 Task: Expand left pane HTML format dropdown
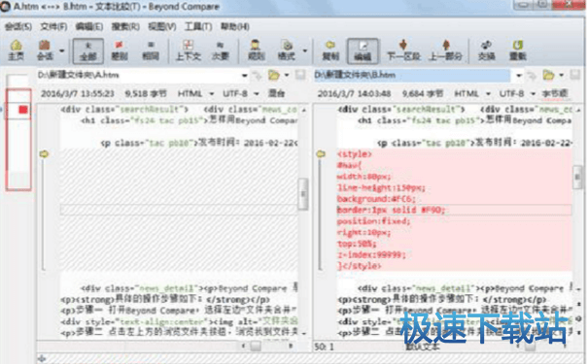pos(212,93)
